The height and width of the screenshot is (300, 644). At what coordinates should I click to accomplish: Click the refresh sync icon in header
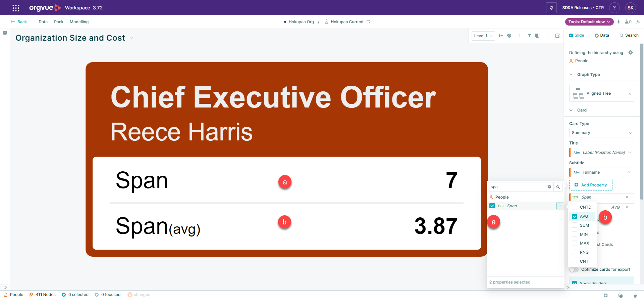coord(551,8)
